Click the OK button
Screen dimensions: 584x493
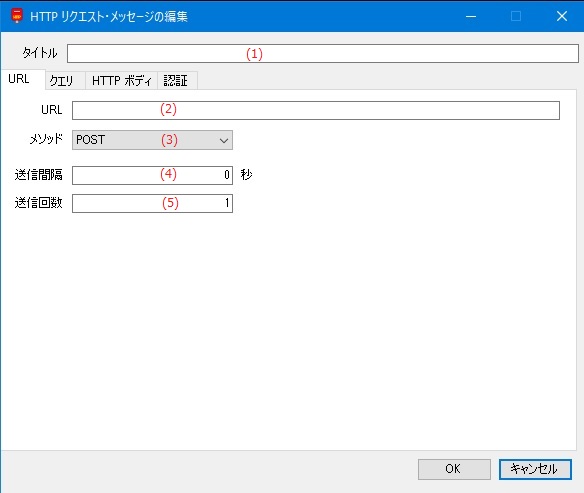click(454, 469)
